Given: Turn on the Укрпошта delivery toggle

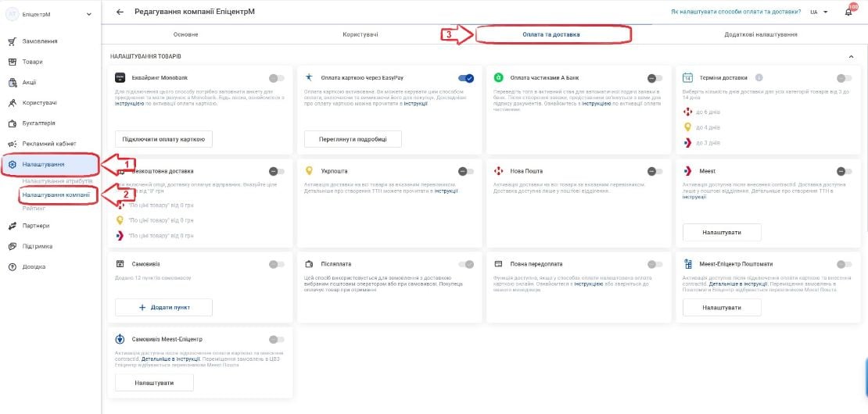Looking at the screenshot, I should tap(466, 171).
